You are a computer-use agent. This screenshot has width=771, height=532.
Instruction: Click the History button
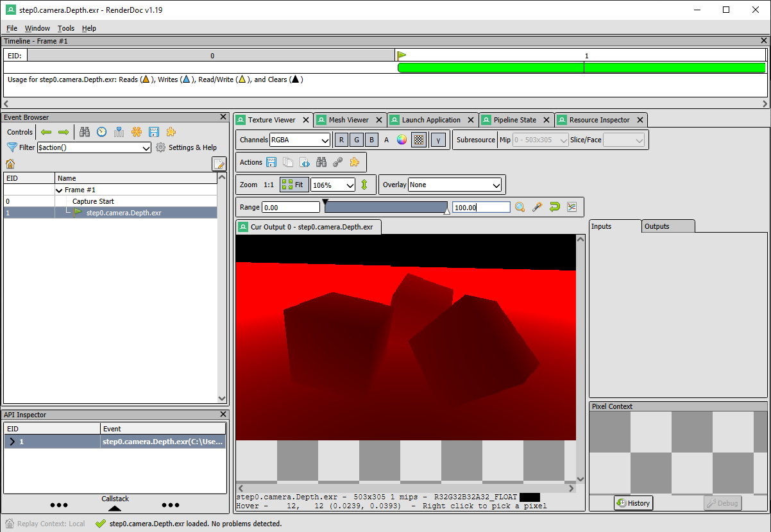(x=633, y=503)
